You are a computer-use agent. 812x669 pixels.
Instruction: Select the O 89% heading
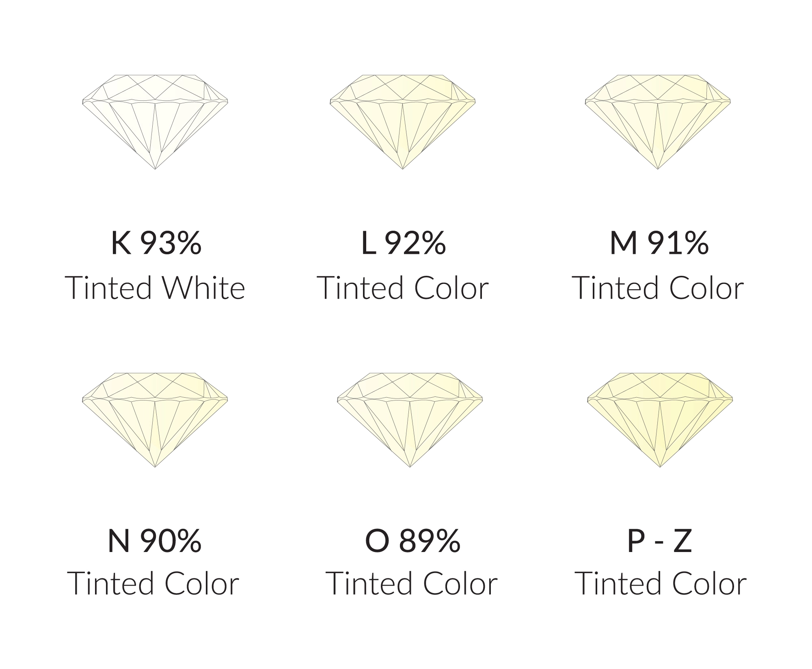413,541
